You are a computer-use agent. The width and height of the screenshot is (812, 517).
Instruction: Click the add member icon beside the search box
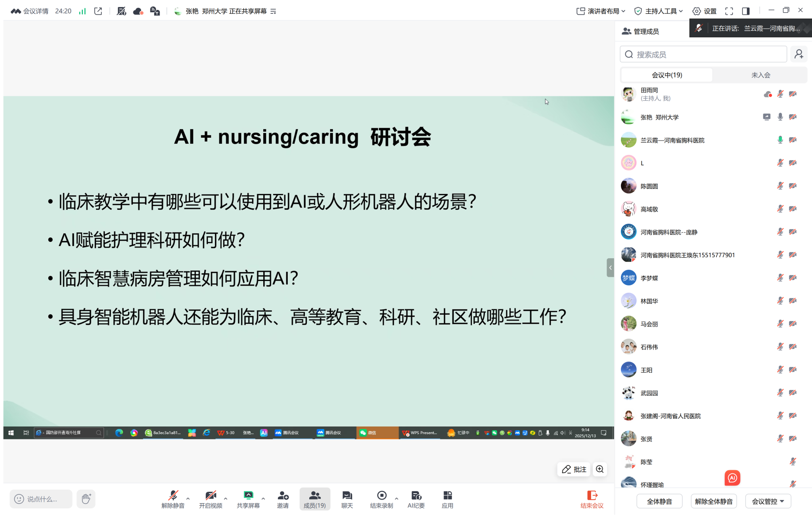pos(799,54)
